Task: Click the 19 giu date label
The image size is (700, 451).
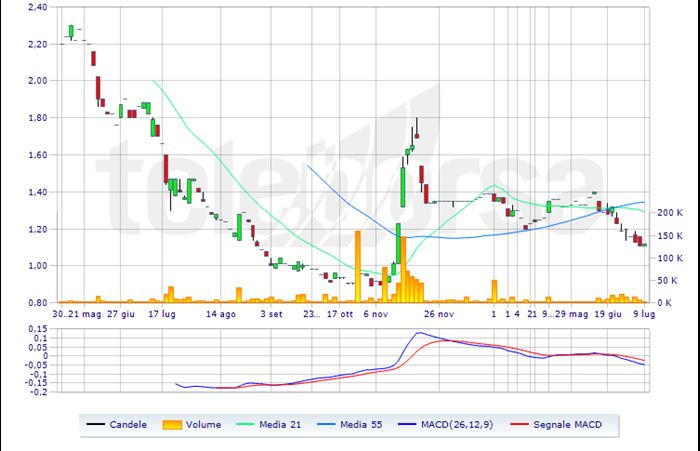Action: 608,314
